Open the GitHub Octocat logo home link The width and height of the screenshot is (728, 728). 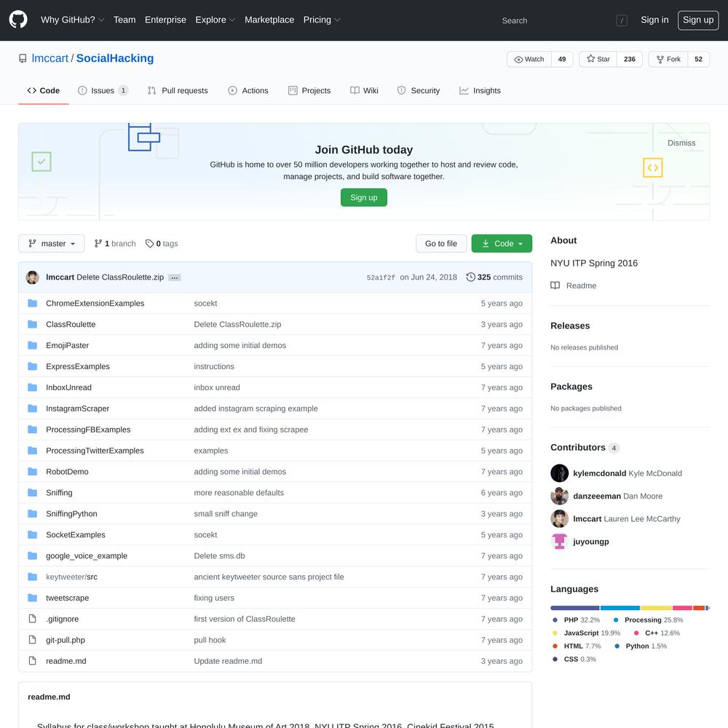pyautogui.click(x=18, y=20)
